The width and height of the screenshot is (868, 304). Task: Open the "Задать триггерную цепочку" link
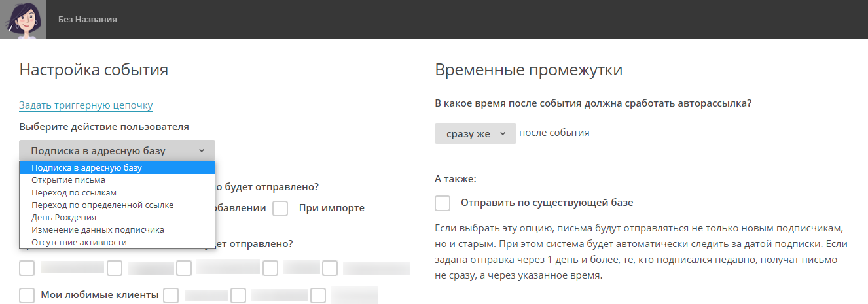tap(86, 105)
